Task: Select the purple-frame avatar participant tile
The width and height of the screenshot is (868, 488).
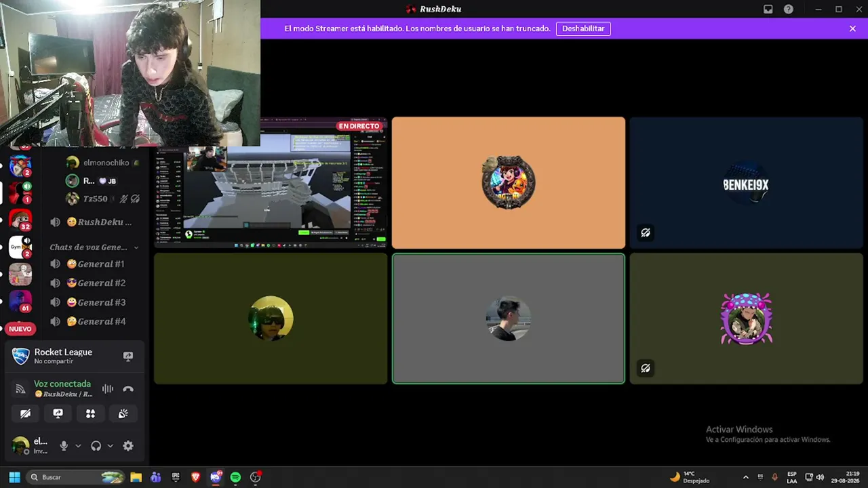Action: tap(746, 319)
